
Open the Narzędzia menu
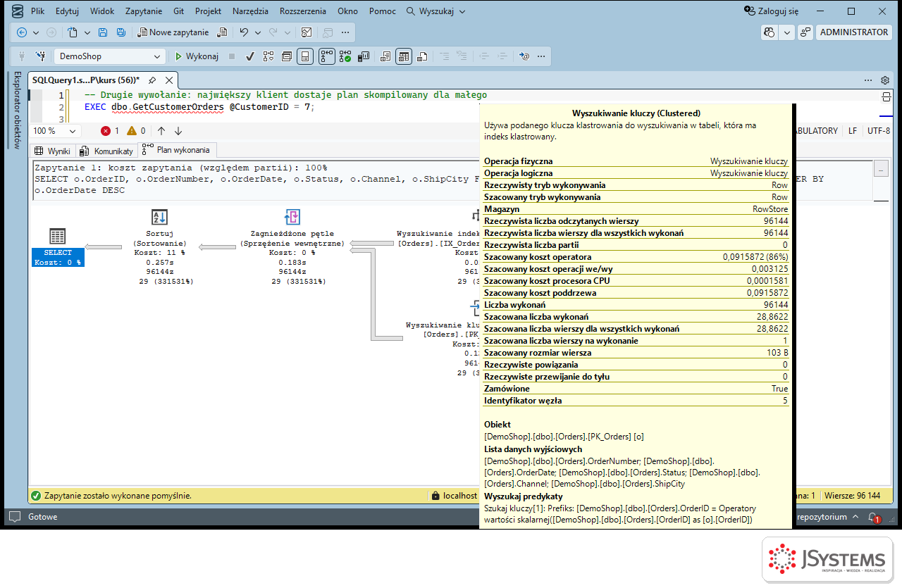(250, 11)
